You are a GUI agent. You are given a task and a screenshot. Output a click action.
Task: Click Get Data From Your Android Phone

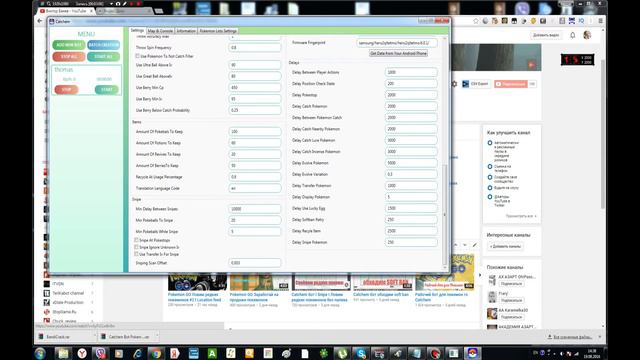398,53
